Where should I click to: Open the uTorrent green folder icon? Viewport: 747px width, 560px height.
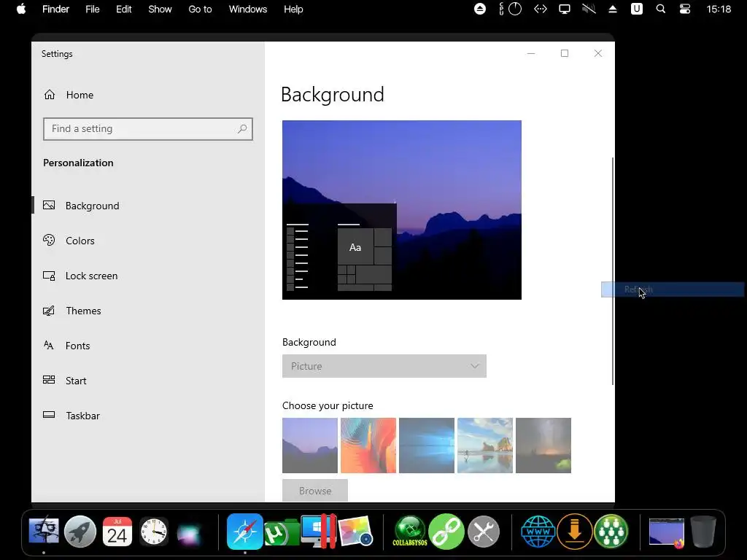point(281,532)
